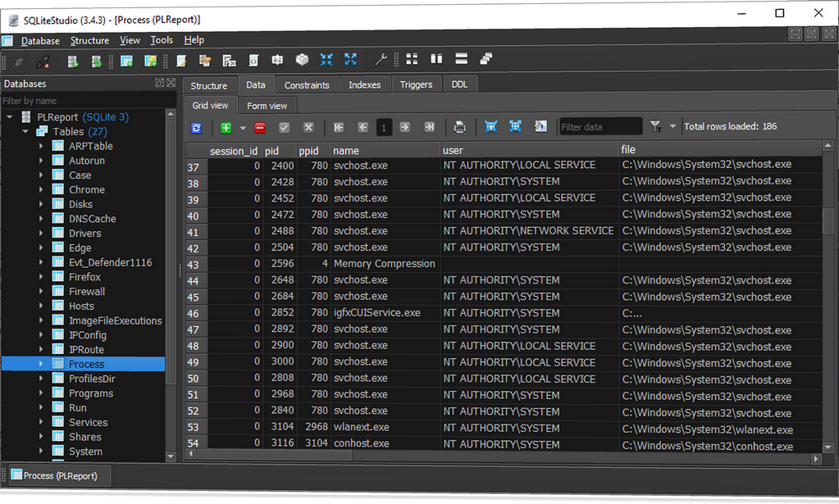Click the print data icon
Viewport: 839px width, 504px height.
click(459, 127)
